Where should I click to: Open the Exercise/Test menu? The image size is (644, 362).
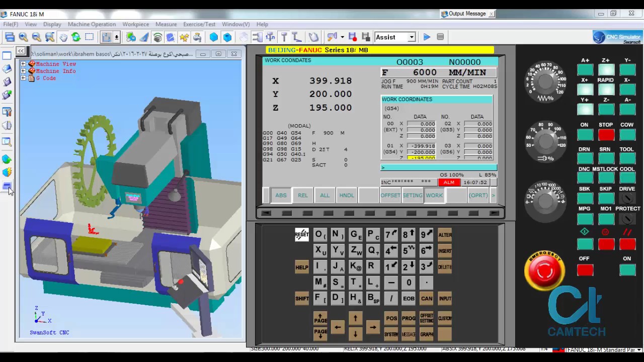pos(199,24)
